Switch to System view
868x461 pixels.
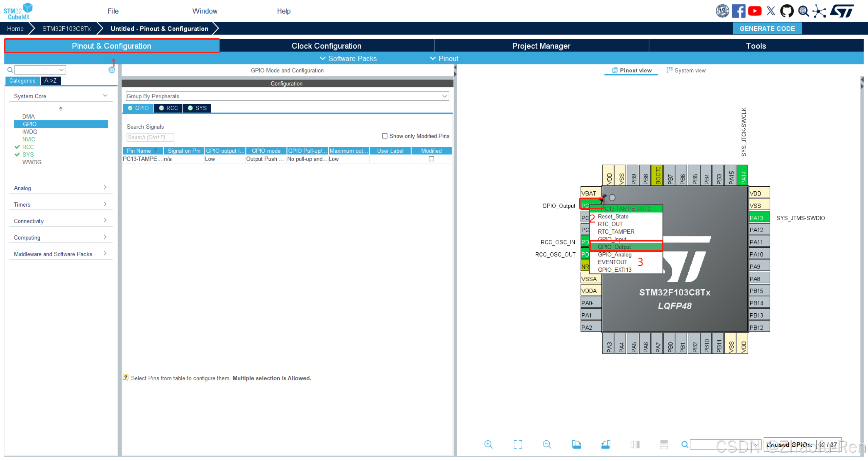pos(686,70)
